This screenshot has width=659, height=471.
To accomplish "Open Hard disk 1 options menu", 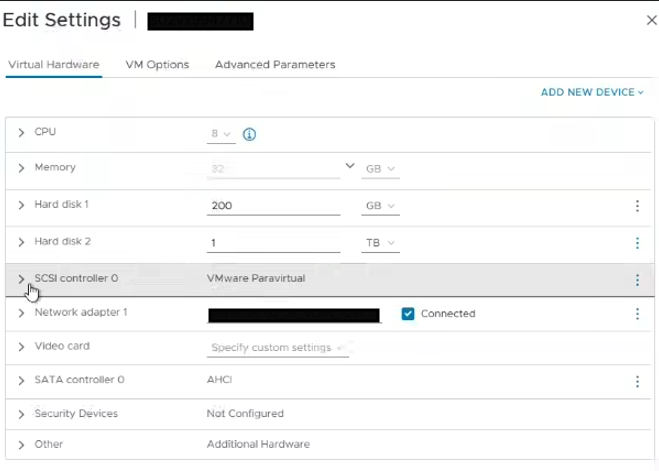I will click(637, 206).
